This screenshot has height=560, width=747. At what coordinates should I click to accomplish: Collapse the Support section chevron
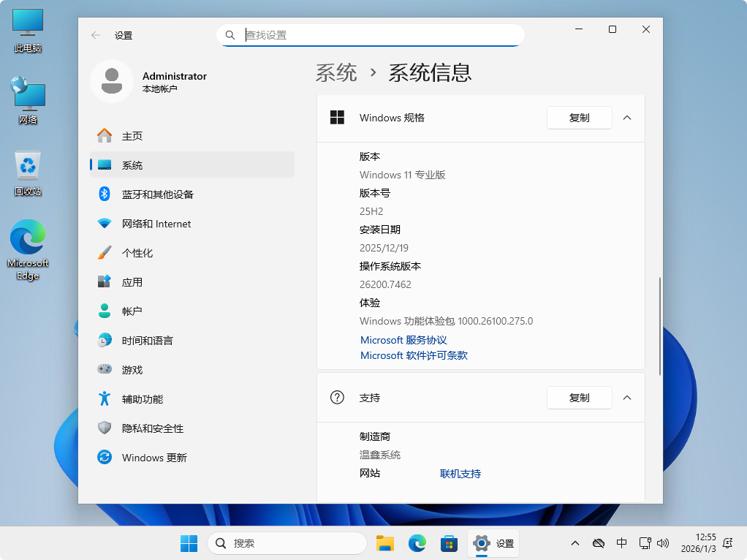point(627,398)
